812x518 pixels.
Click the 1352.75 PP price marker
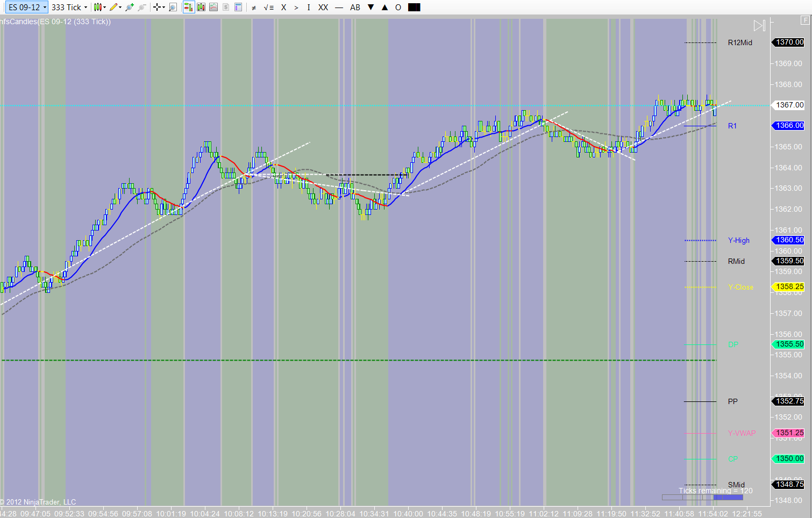click(789, 401)
